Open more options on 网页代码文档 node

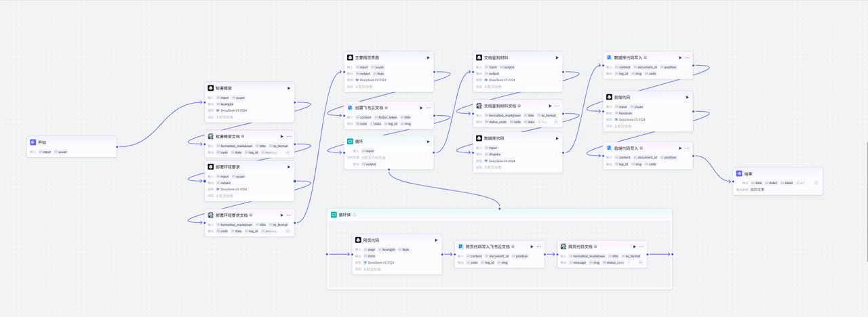coord(641,247)
